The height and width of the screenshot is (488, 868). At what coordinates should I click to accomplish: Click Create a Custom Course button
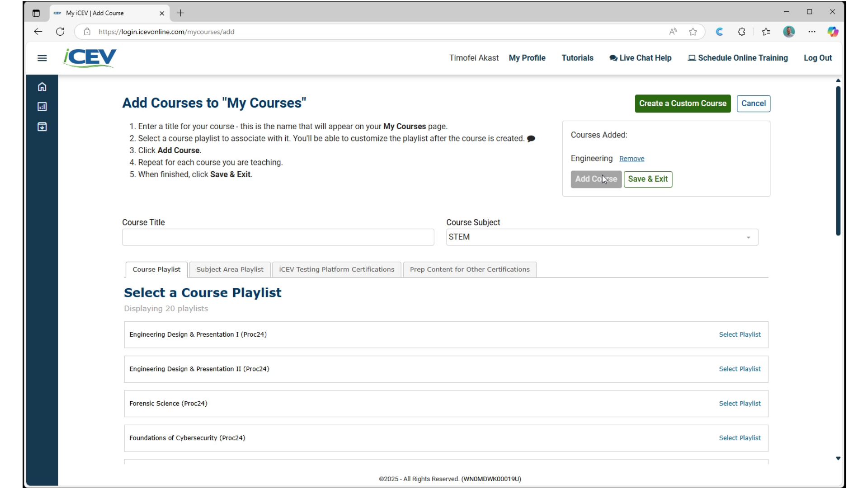pyautogui.click(x=683, y=103)
